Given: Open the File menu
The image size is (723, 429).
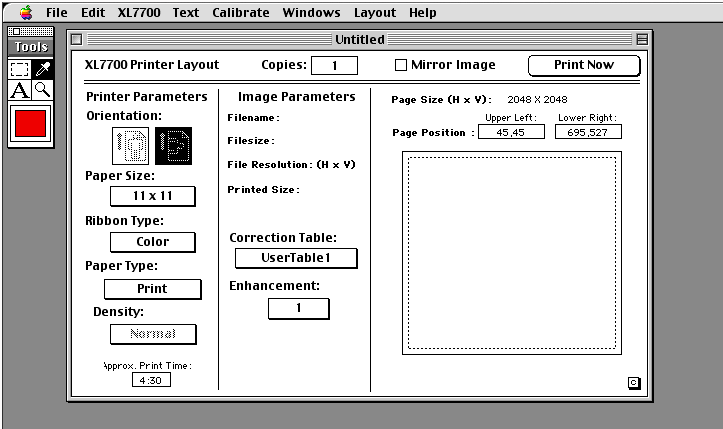Looking at the screenshot, I should (57, 12).
